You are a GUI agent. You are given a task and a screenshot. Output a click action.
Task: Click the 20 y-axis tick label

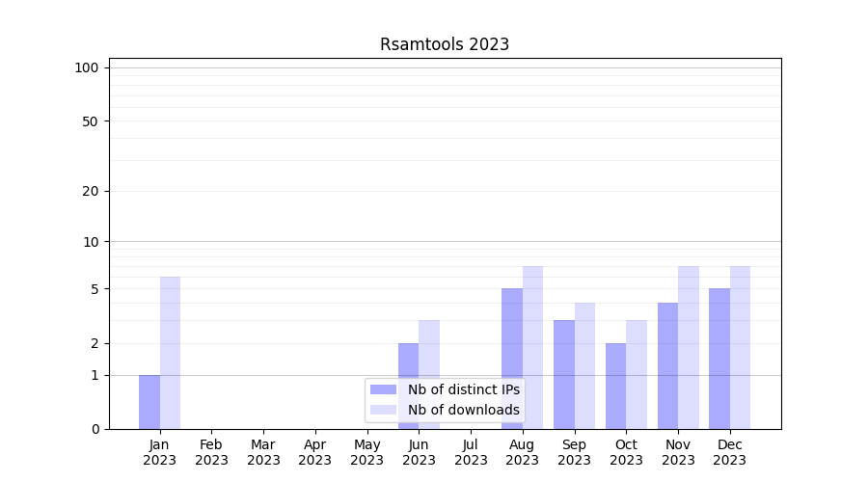click(91, 191)
